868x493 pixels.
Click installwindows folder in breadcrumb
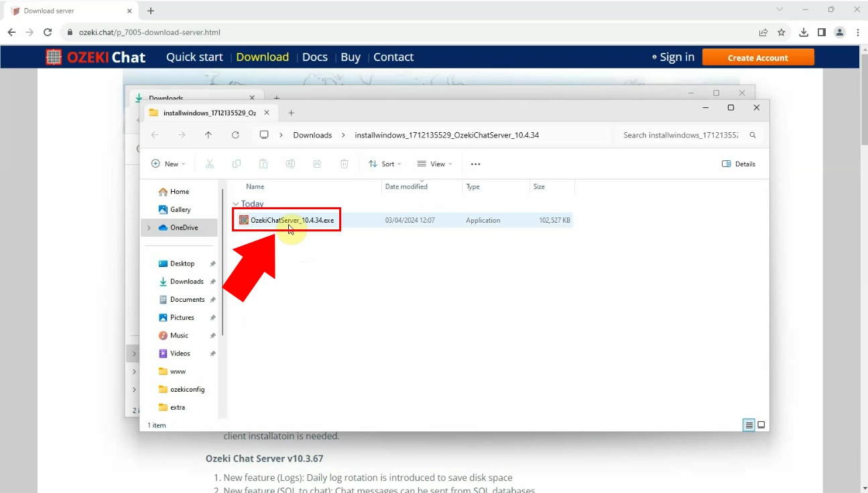pos(446,135)
